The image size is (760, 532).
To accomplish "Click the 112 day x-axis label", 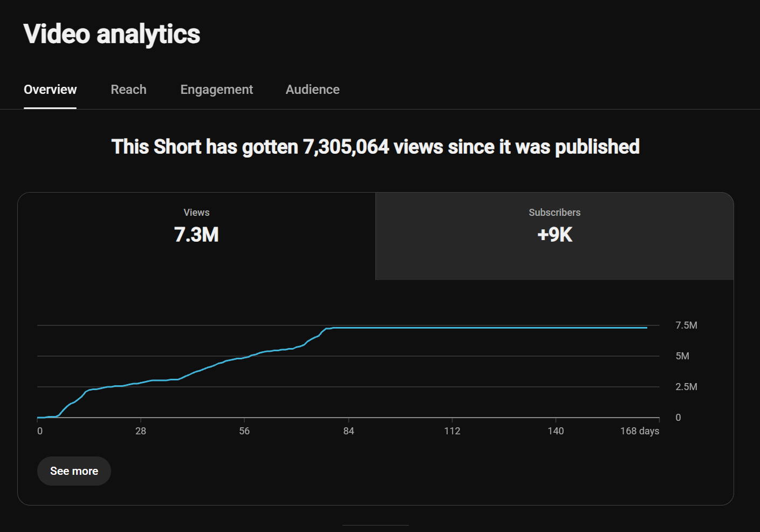I will (x=452, y=431).
